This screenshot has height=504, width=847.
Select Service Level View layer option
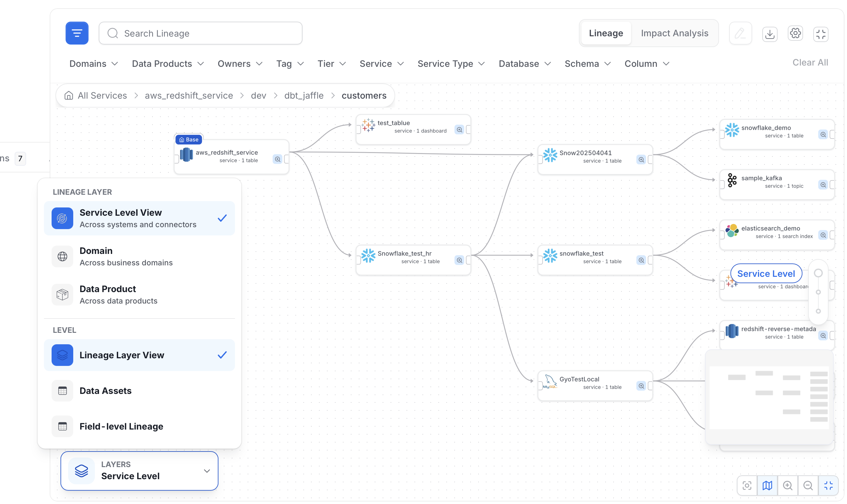pyautogui.click(x=139, y=218)
